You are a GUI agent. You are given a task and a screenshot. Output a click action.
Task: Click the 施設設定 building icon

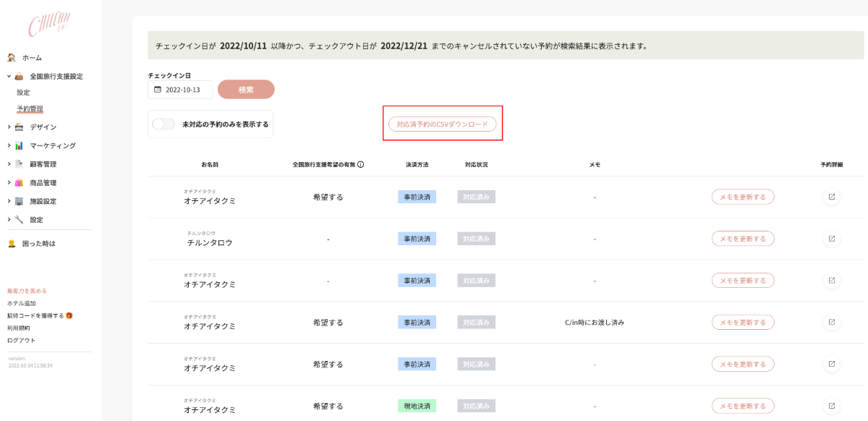19,201
